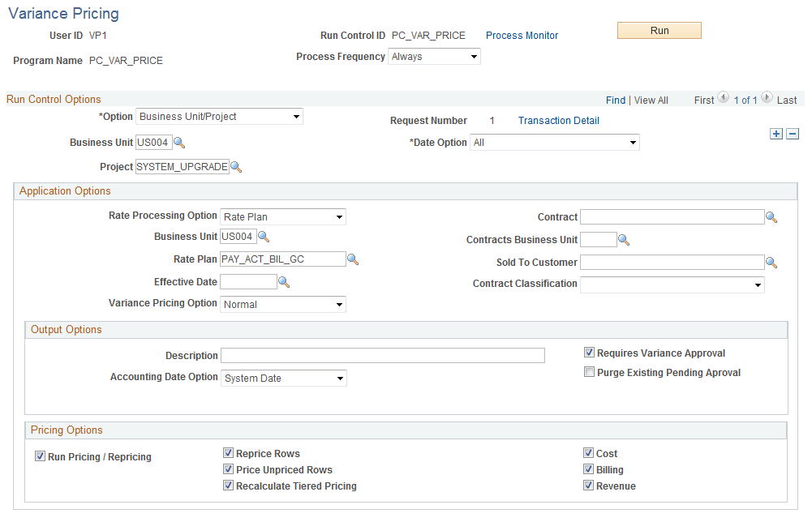The width and height of the screenshot is (812, 522).
Task: Uncheck the Reprice Rows option
Action: click(x=229, y=453)
